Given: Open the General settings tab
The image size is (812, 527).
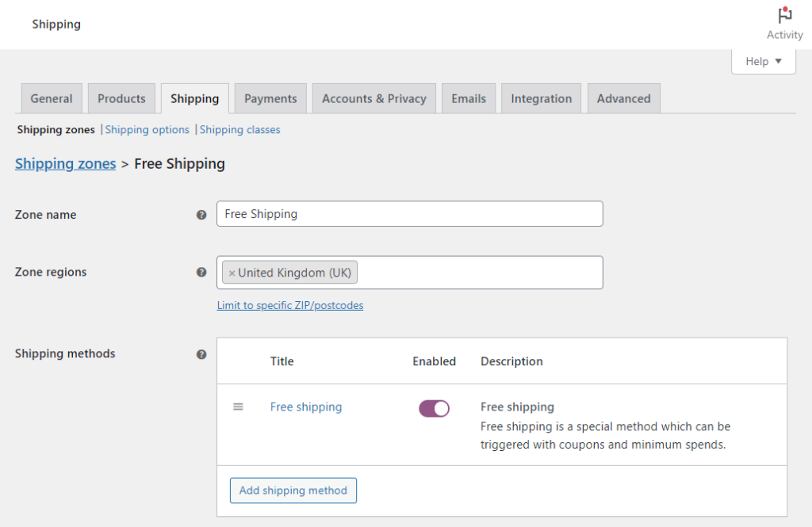Looking at the screenshot, I should 51,97.
